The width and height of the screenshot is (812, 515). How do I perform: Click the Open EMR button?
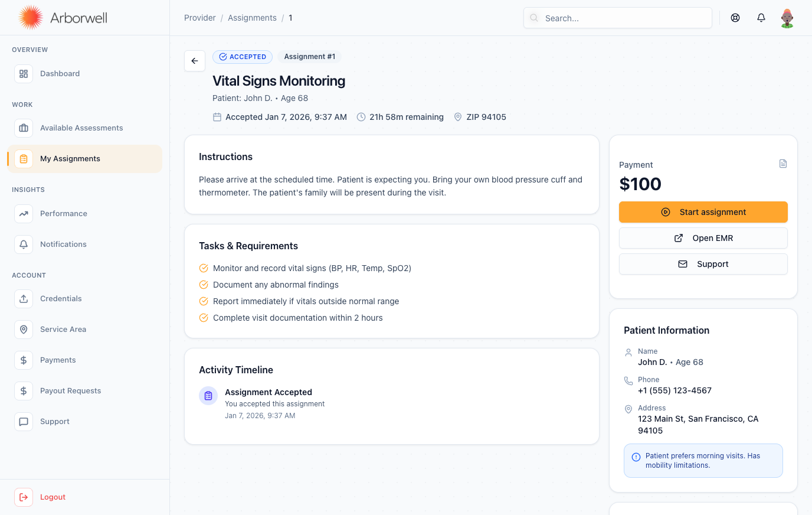click(703, 238)
